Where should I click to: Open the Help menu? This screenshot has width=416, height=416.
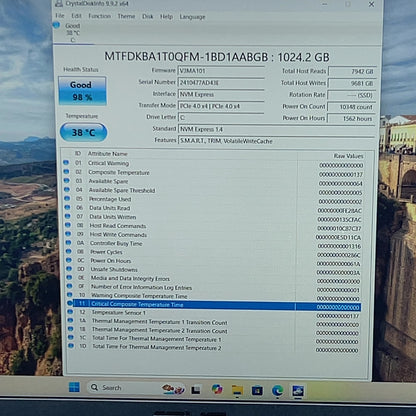point(166,17)
